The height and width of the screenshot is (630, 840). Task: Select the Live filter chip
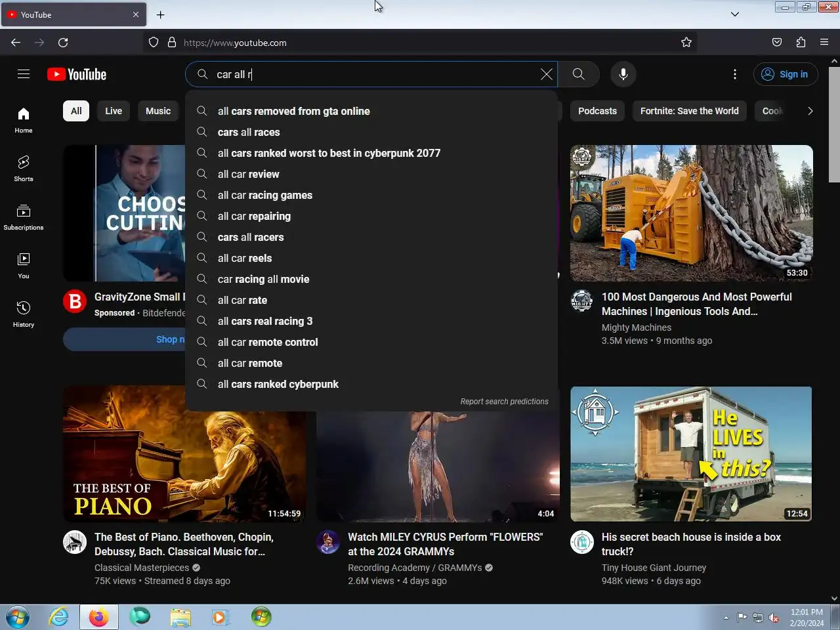coord(114,111)
